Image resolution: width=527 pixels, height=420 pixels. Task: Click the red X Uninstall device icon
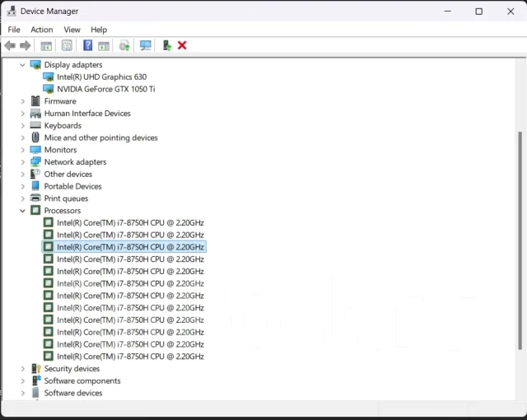(x=182, y=45)
